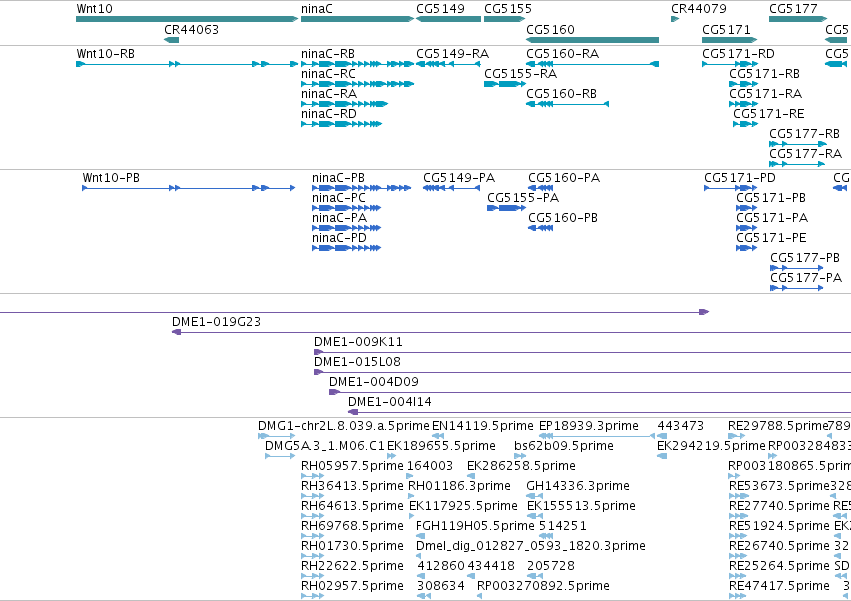The height and width of the screenshot is (601, 851).
Task: Select the DME1-015L08 clone
Action: tap(582, 372)
